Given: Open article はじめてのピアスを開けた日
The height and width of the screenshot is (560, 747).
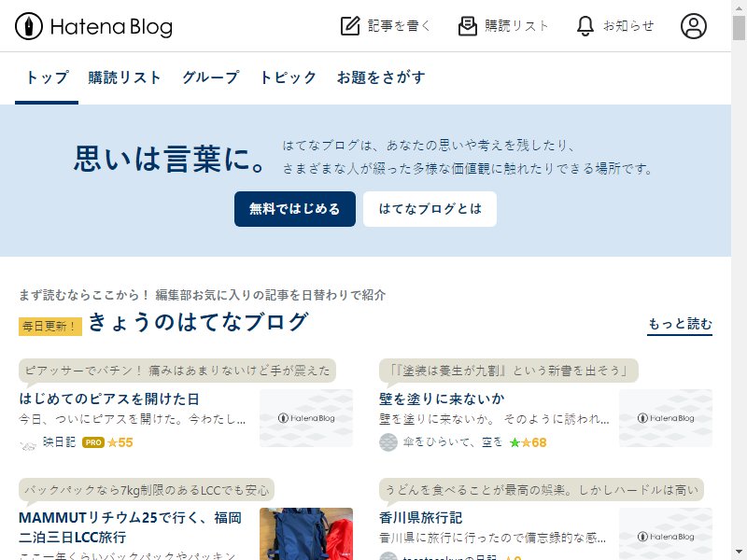Looking at the screenshot, I should [x=109, y=399].
